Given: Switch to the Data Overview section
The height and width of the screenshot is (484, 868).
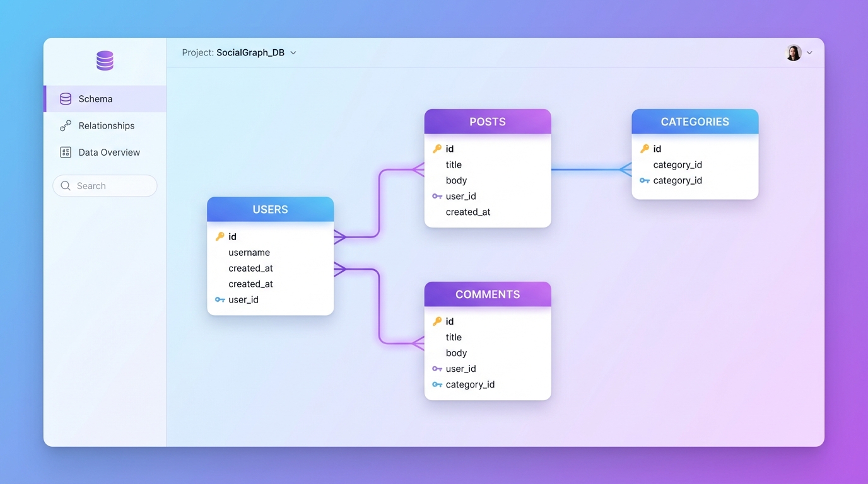Looking at the screenshot, I should [x=108, y=152].
